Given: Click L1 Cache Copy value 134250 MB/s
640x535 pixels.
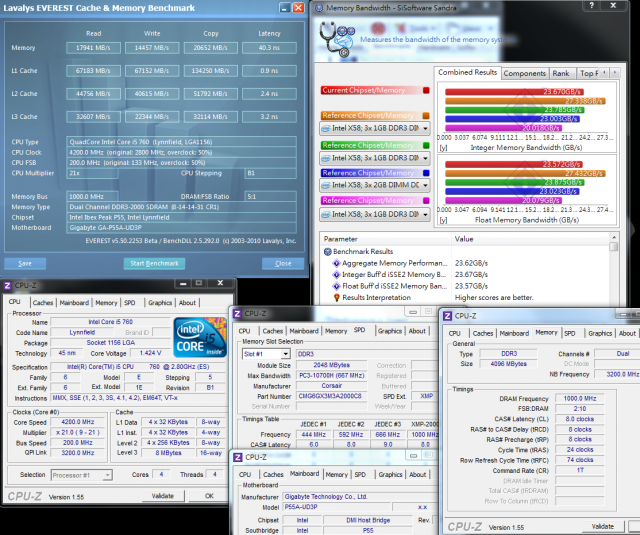Looking at the screenshot, I should point(210,71).
